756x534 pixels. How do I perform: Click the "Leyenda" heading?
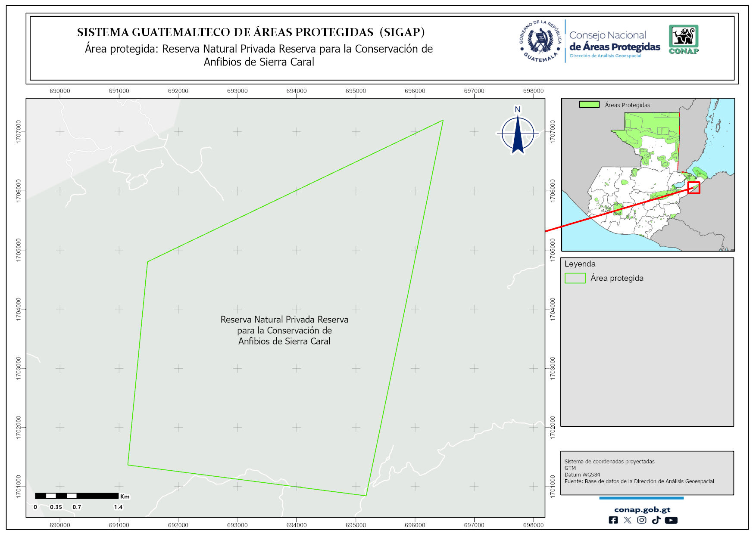coord(580,264)
